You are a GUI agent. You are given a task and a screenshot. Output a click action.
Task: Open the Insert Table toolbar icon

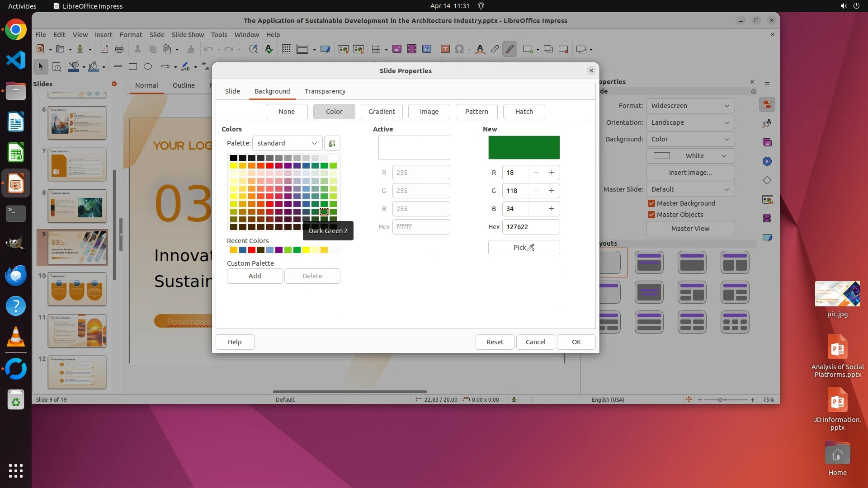pos(376,49)
